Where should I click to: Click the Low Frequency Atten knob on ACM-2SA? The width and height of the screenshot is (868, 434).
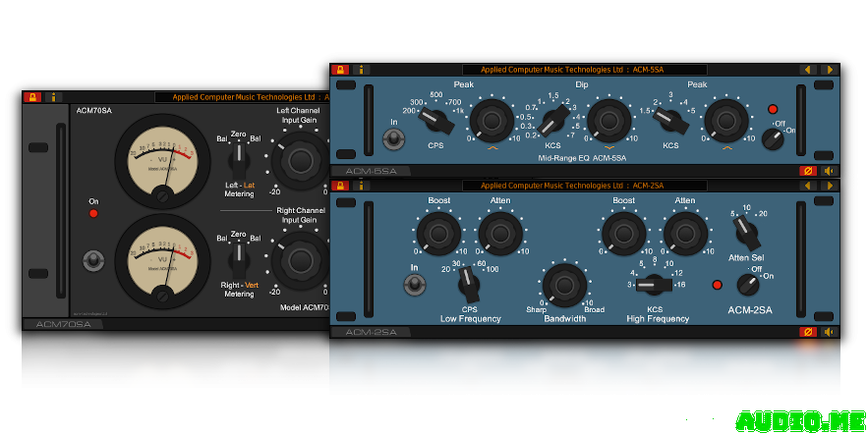[500, 234]
